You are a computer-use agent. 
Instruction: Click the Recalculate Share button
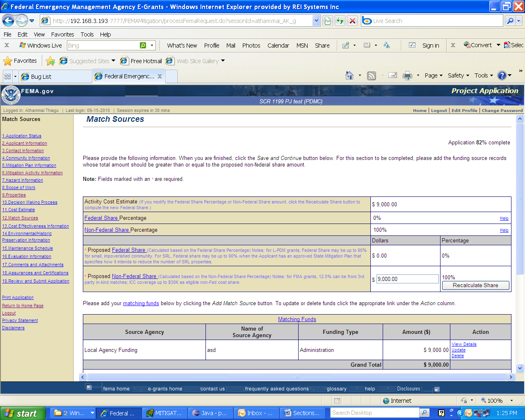[x=475, y=285]
